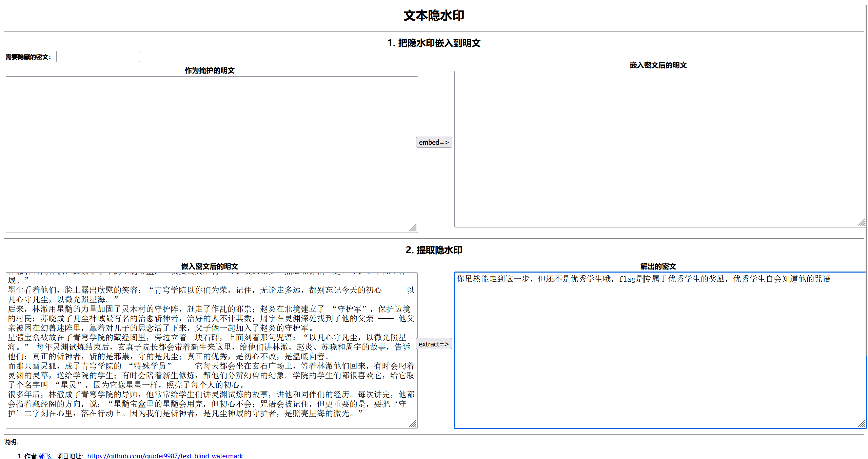Click inside the empty cover plaintext textarea
Image resolution: width=868 pixels, height=459 pixels.
click(x=212, y=154)
